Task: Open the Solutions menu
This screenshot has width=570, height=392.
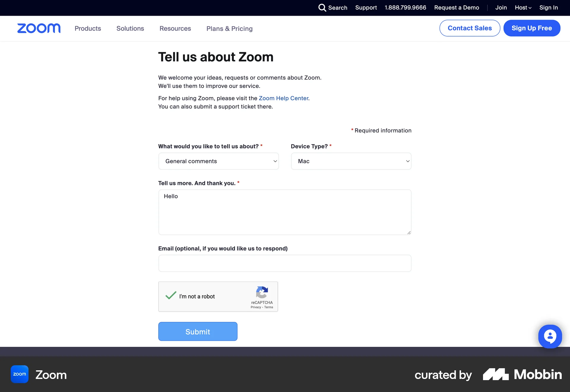Action: pyautogui.click(x=130, y=29)
